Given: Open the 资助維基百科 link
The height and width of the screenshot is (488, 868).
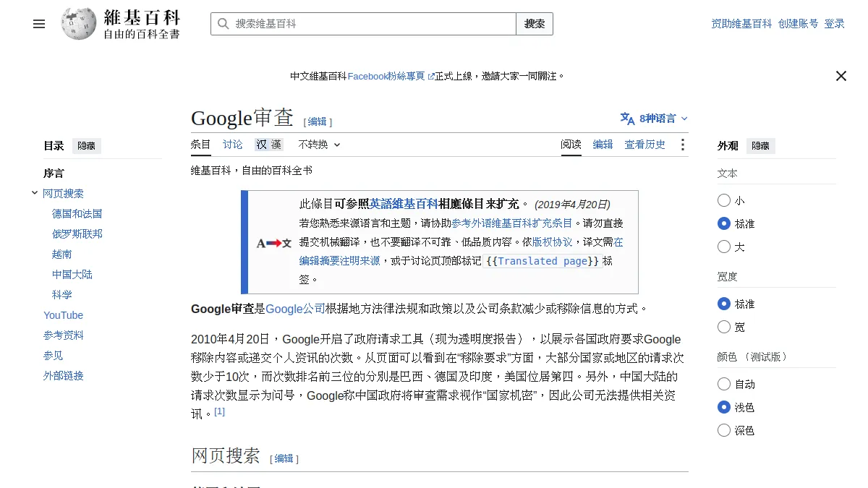Looking at the screenshot, I should click(741, 24).
